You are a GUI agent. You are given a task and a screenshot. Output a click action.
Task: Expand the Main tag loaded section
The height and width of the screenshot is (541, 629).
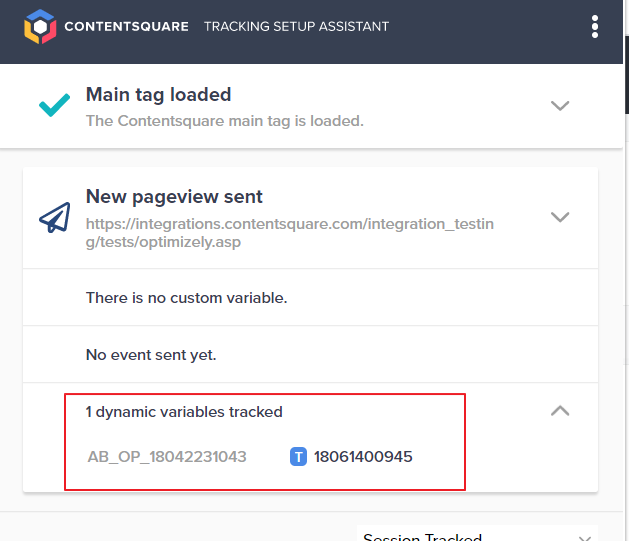coord(560,105)
